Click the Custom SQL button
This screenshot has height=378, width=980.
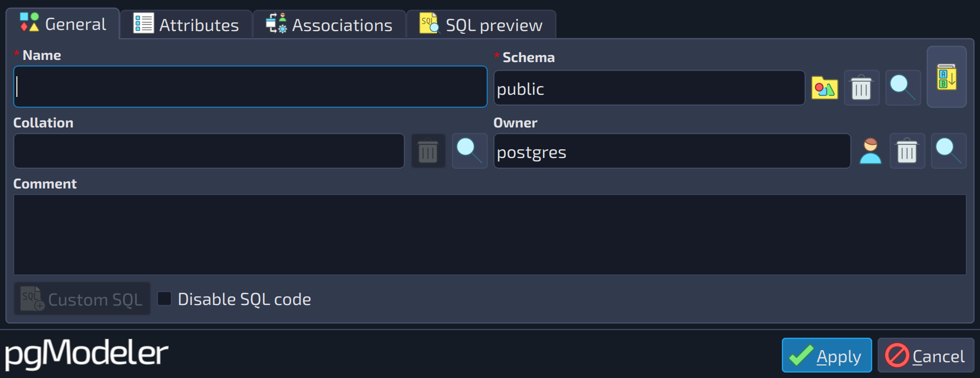(82, 298)
